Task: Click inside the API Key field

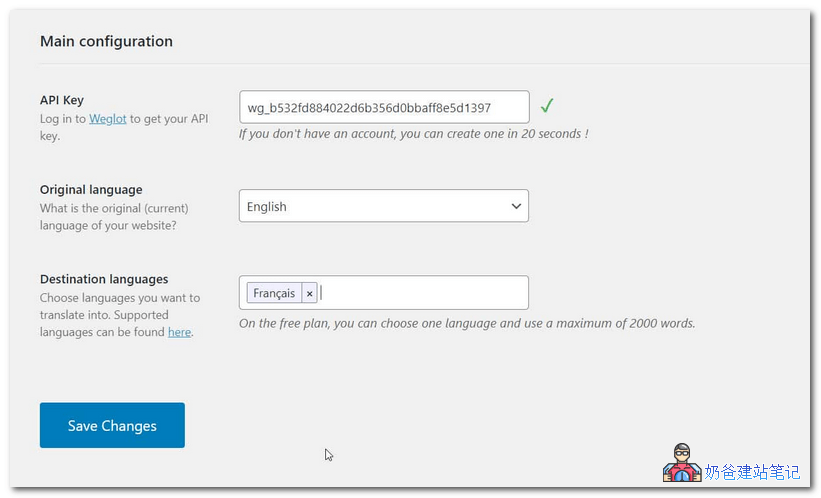Action: [383, 108]
